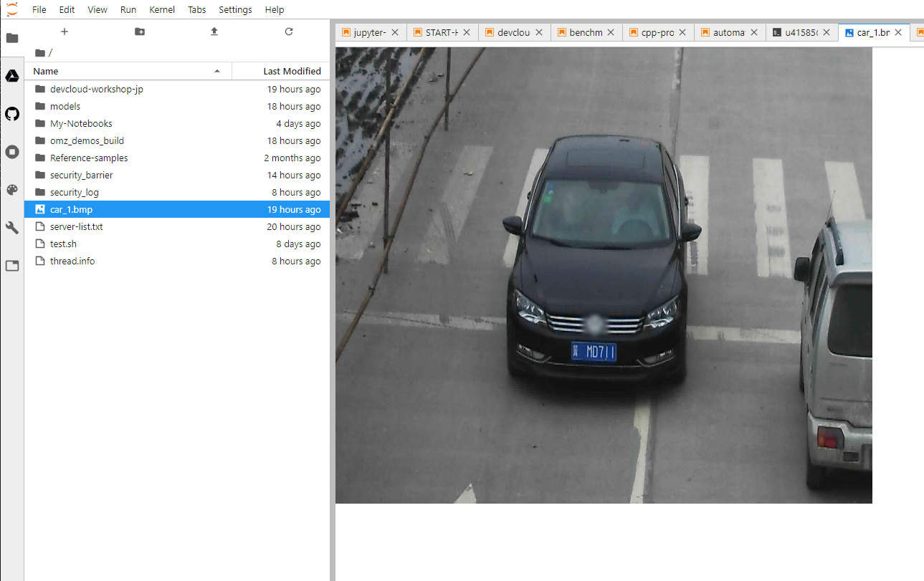Open the Kernel menu
Viewport: 924px width, 581px height.
point(162,9)
